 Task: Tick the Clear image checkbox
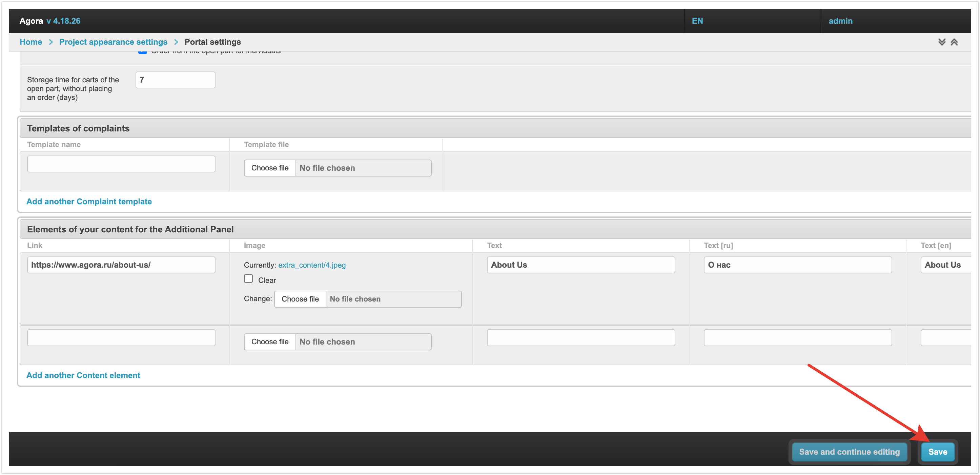248,279
